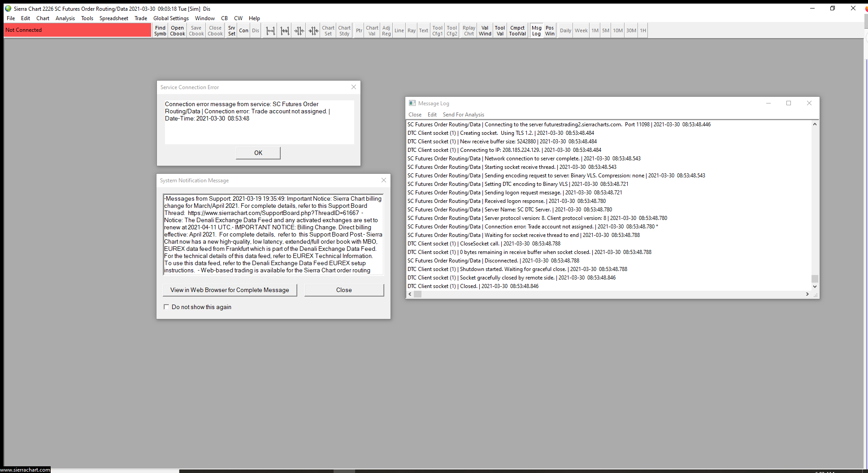Click the Cmpct ToolVal button
The height and width of the screenshot is (473, 868).
pos(517,30)
